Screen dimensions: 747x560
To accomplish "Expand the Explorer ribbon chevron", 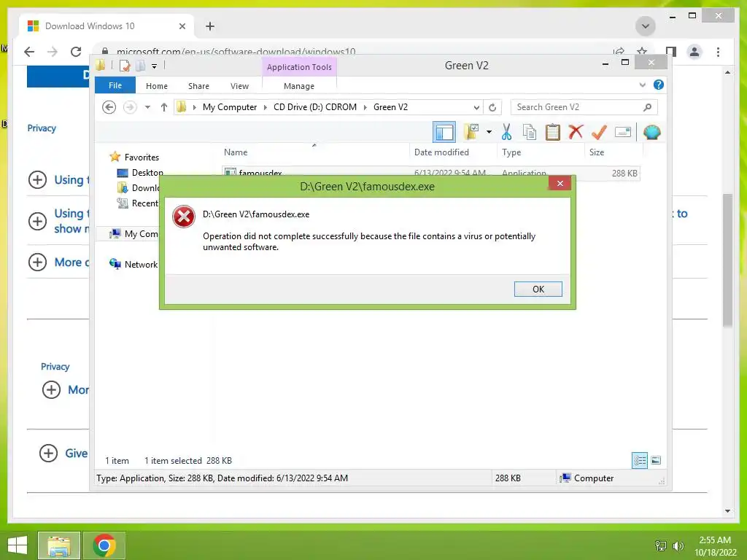I will coord(642,85).
